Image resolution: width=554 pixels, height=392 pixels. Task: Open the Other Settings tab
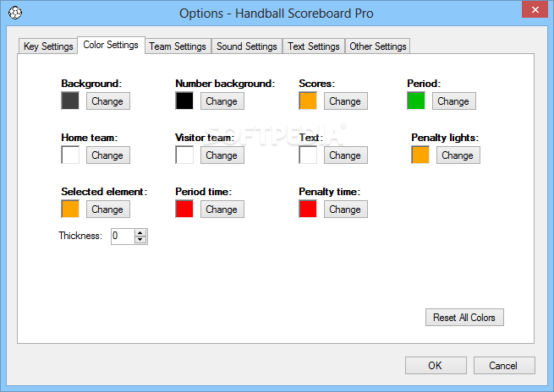pos(377,46)
